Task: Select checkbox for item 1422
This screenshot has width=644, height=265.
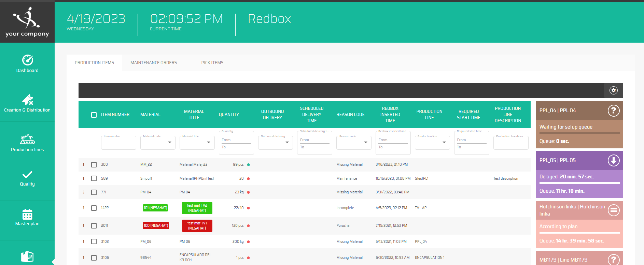Action: (x=94, y=208)
